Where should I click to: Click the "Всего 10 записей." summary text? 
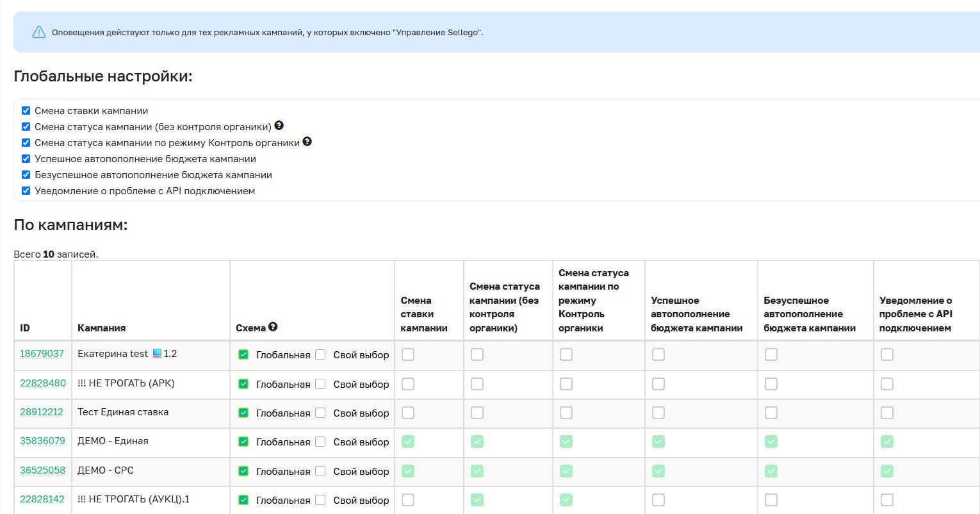pyautogui.click(x=56, y=254)
